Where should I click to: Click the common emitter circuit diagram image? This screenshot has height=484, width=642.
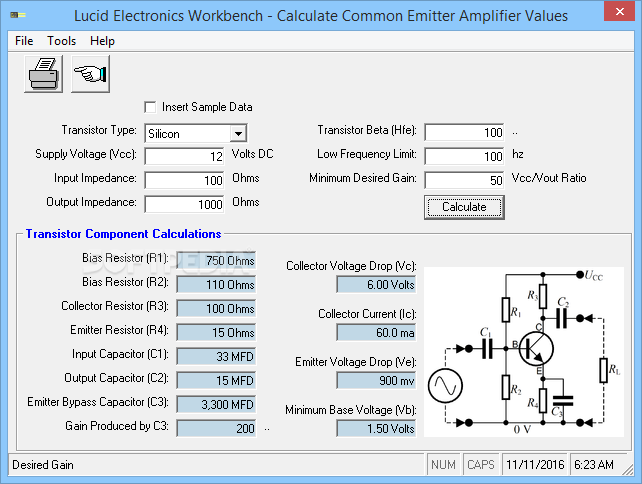524,352
